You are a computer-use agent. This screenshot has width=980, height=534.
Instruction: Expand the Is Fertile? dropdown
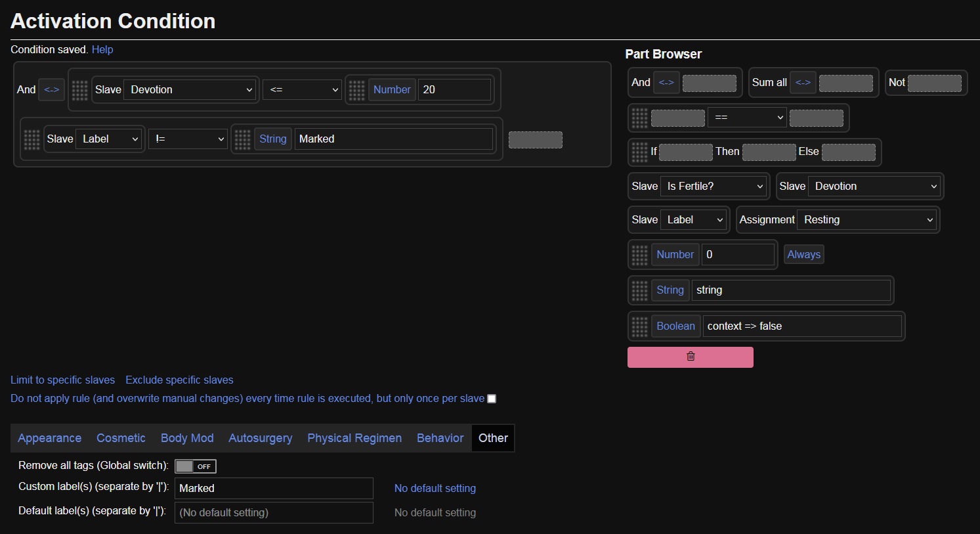(714, 187)
